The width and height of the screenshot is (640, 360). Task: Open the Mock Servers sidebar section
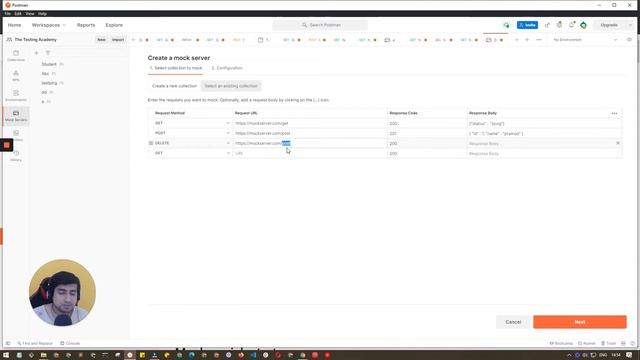pos(16,116)
